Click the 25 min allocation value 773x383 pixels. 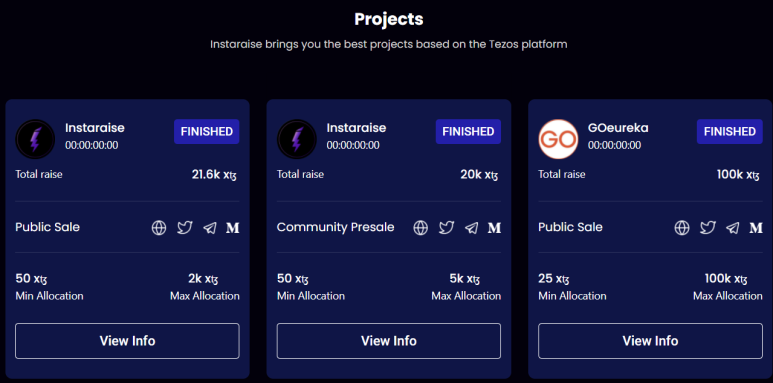click(x=554, y=279)
